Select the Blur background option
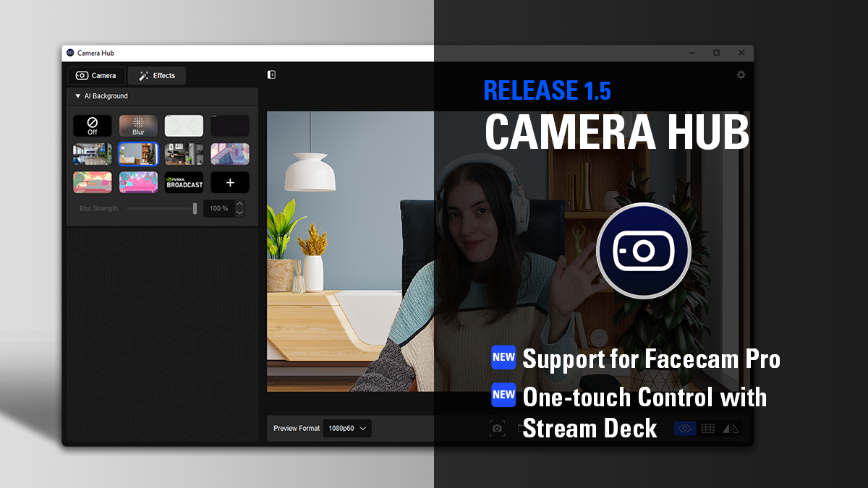This screenshot has height=488, width=868. tap(138, 126)
